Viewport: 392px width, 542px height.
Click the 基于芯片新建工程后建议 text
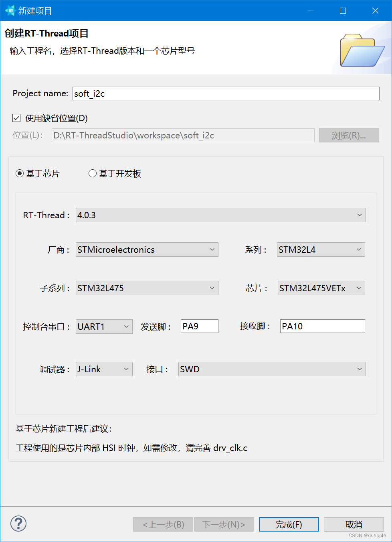point(64,429)
